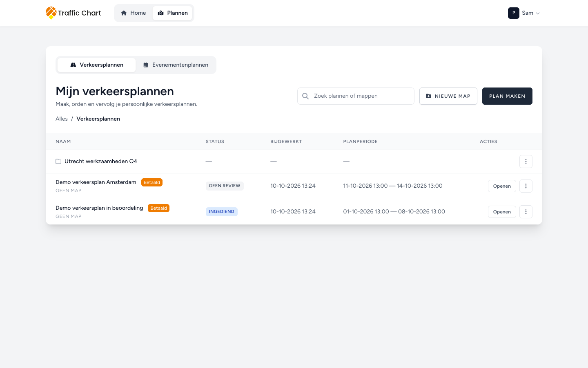588x368 pixels.
Task: Open the Utrecht werkzaamheden Q4 folder row
Action: (x=294, y=162)
